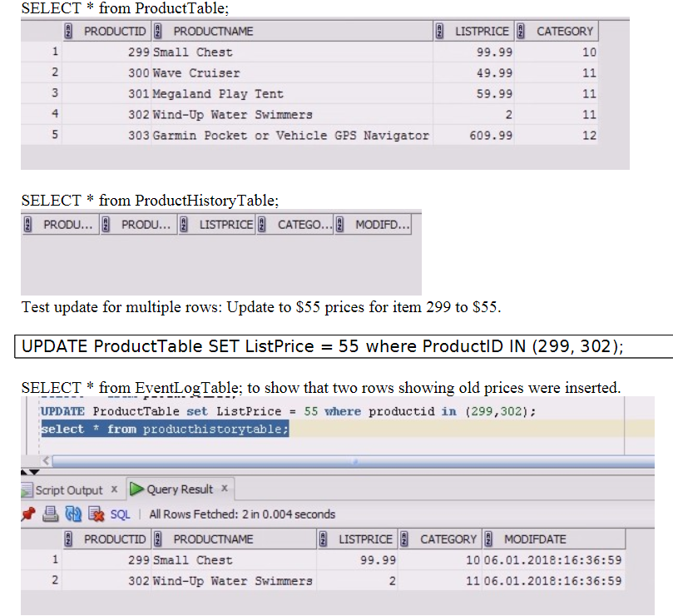This screenshot has height=616, width=673.
Task: Close the Query Result tab
Action: 225,489
